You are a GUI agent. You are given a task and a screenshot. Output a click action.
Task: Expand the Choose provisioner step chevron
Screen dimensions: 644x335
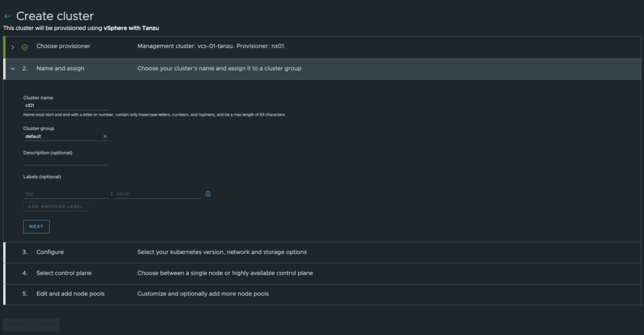pyautogui.click(x=13, y=47)
